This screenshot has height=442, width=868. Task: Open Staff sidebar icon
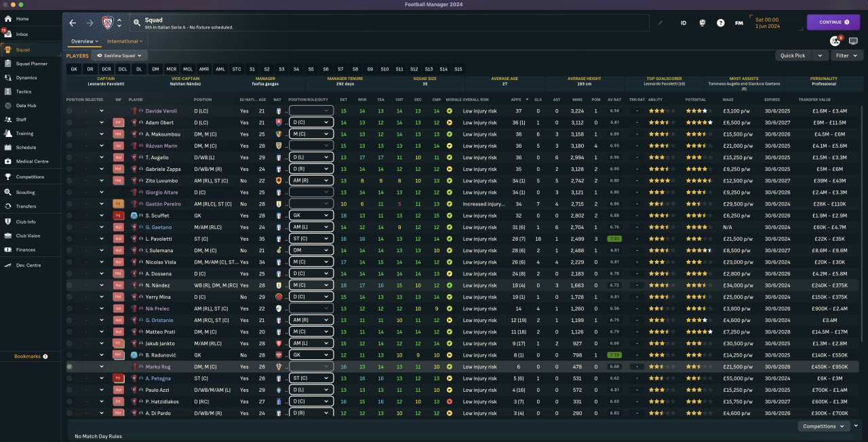pos(7,119)
